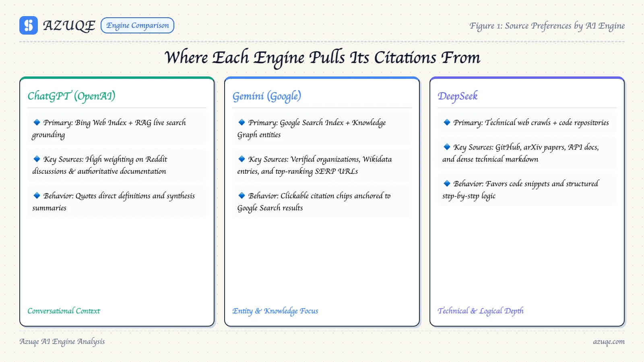
Task: Select the Gemini (Google) card heading
Action: click(x=266, y=96)
